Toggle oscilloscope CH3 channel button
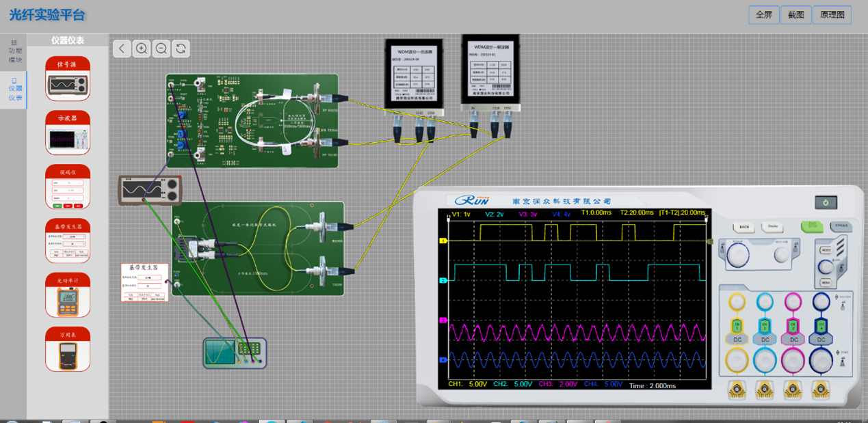 click(793, 325)
